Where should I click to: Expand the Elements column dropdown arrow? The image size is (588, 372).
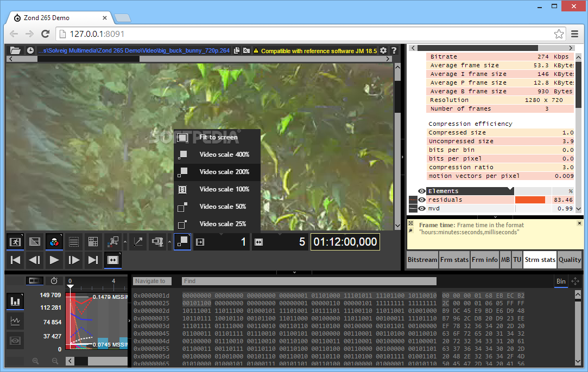[510, 188]
